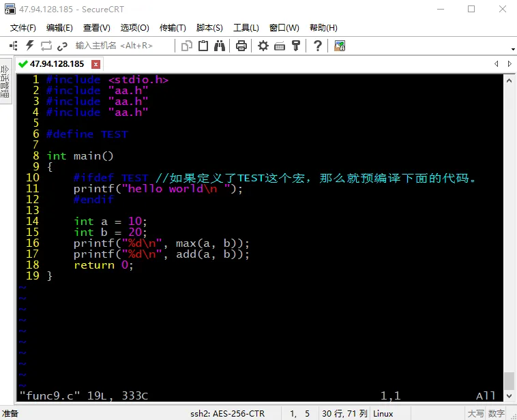This screenshot has width=517, height=420.
Task: Select the 47.94.128.185 session tab
Action: tap(56, 64)
